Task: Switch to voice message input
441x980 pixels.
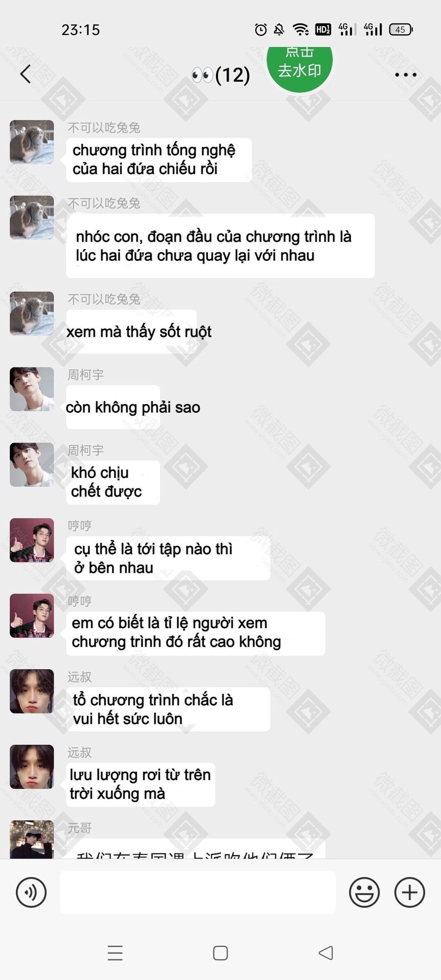Action: tap(31, 892)
